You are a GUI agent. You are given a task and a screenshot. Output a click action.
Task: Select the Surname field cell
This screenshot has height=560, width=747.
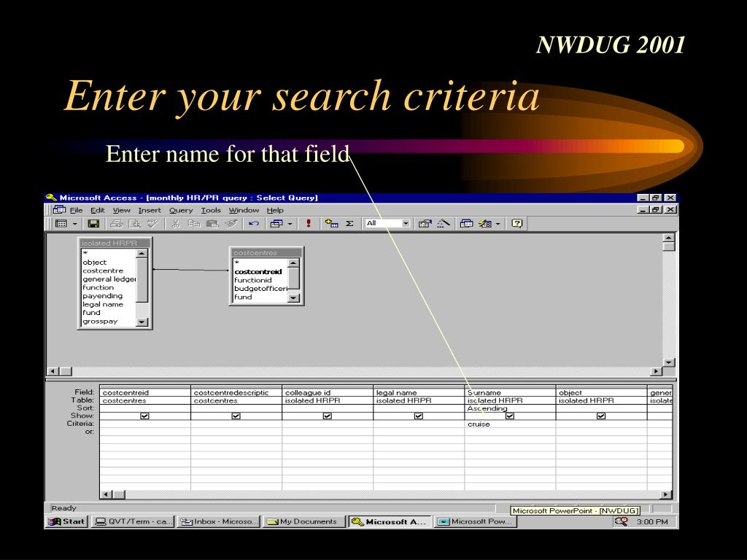click(510, 392)
